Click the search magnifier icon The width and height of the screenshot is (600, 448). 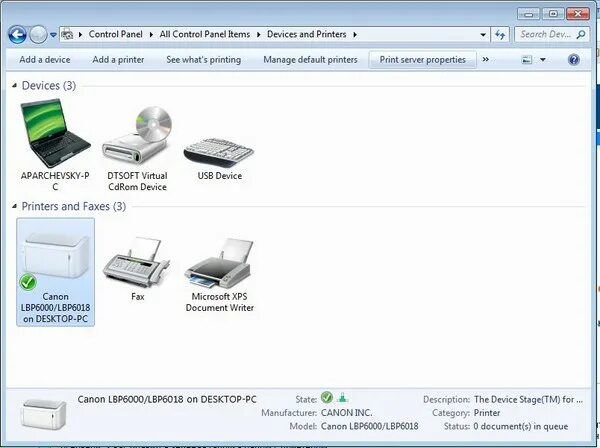[581, 34]
